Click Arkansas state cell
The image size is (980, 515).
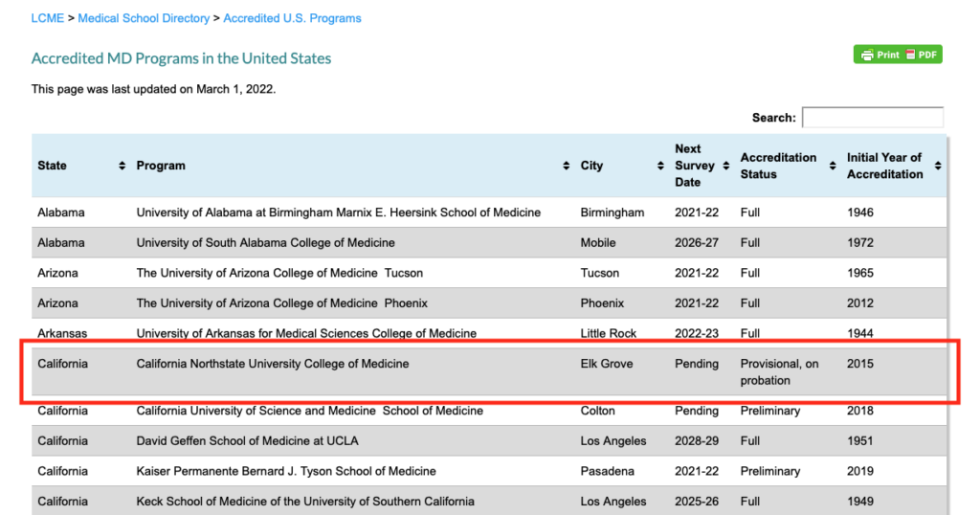62,333
